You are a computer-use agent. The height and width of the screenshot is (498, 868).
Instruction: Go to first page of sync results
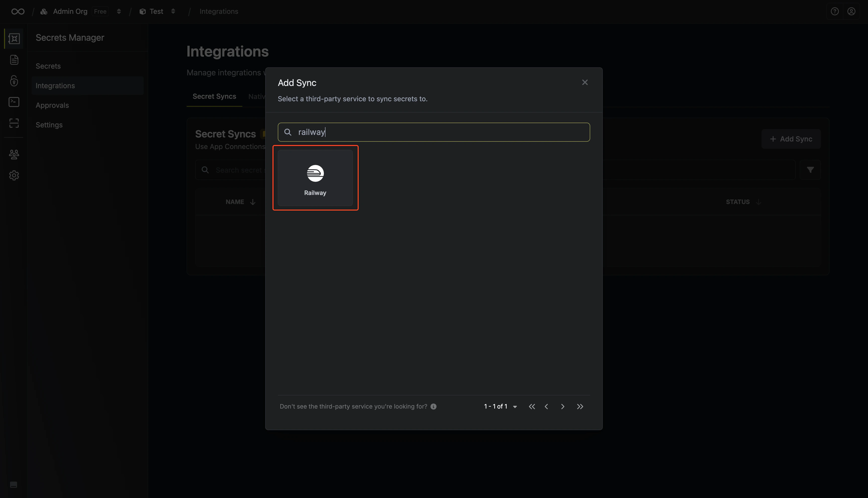532,406
